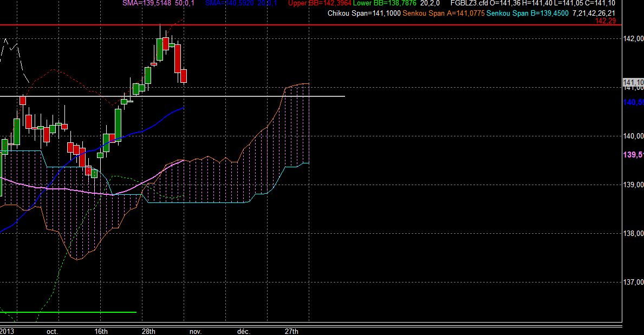
Task: Click the nov. date axis label
Action: point(196,331)
